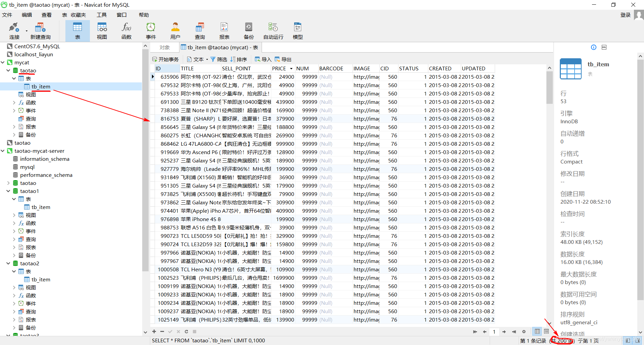Open the 用户 (User) toolbar button
This screenshot has height=345, width=644.
point(175,31)
